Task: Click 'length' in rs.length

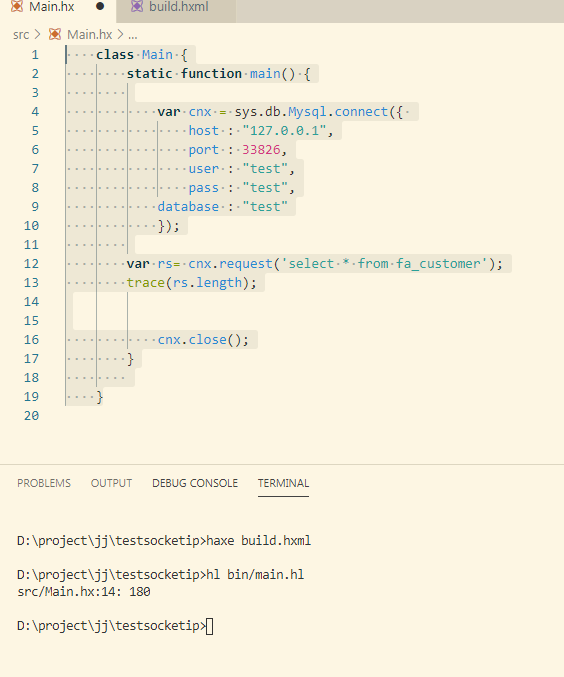Action: (x=219, y=283)
